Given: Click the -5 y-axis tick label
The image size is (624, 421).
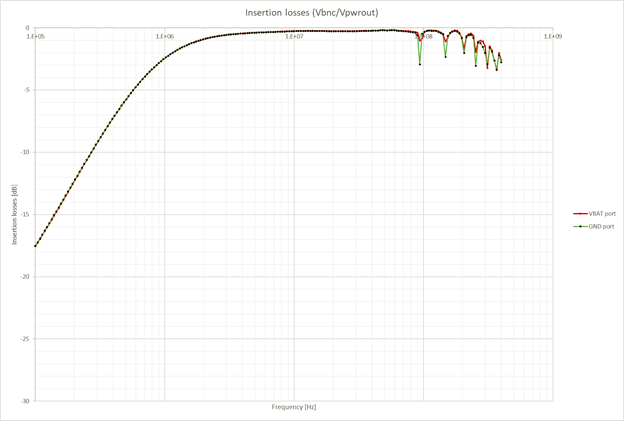Looking at the screenshot, I should tap(27, 90).
